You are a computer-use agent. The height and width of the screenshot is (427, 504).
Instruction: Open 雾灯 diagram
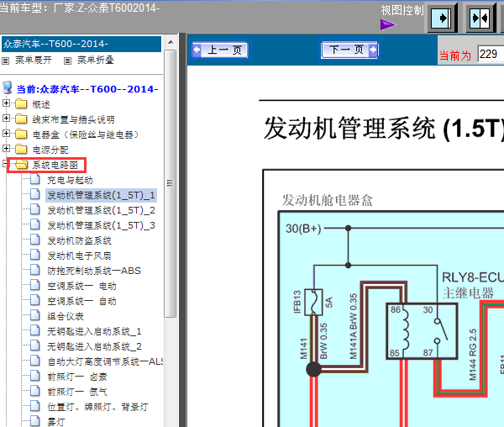[56, 422]
